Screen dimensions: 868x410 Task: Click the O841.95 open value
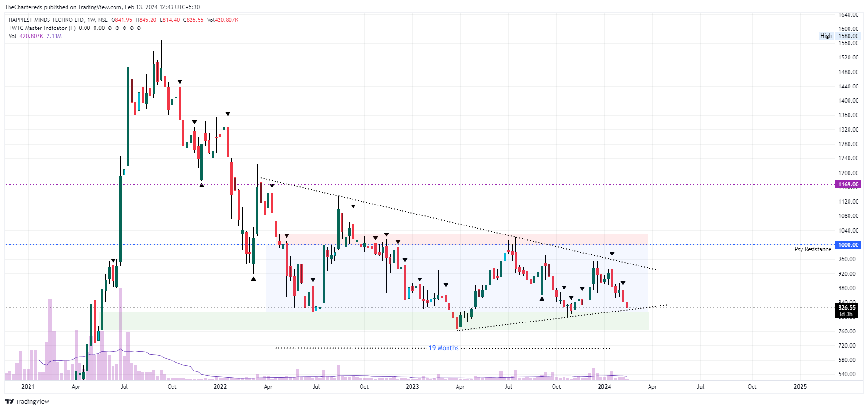coord(122,20)
